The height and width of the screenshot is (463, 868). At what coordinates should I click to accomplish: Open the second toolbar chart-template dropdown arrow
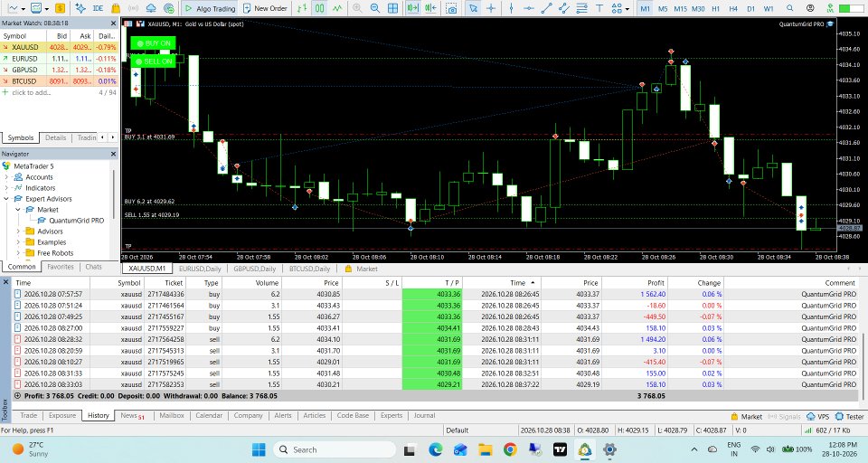[46, 9]
